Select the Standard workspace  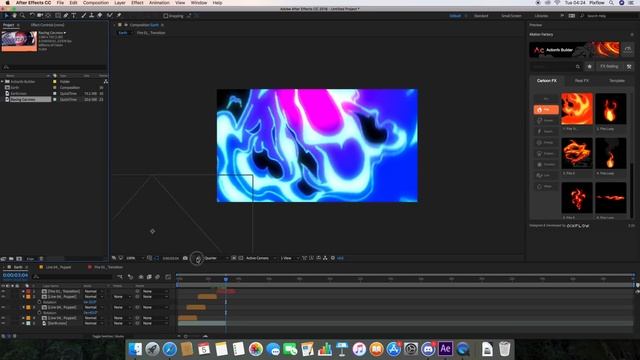pyautogui.click(x=481, y=16)
